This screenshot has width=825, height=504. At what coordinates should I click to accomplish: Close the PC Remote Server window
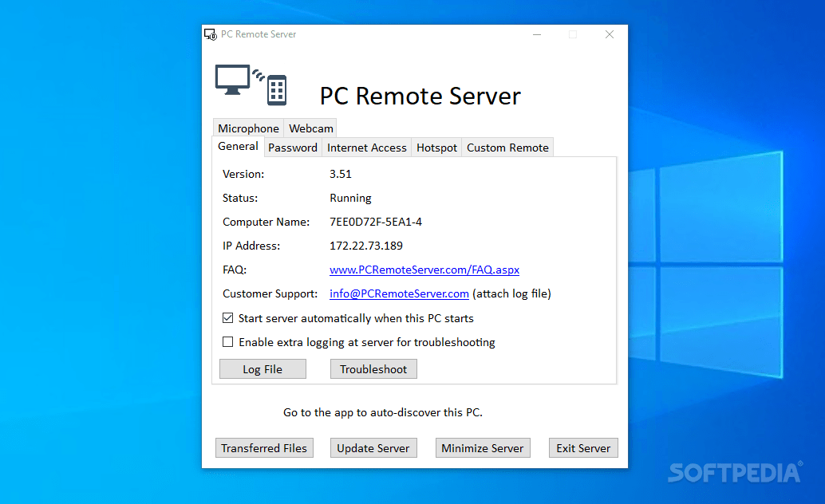[610, 35]
